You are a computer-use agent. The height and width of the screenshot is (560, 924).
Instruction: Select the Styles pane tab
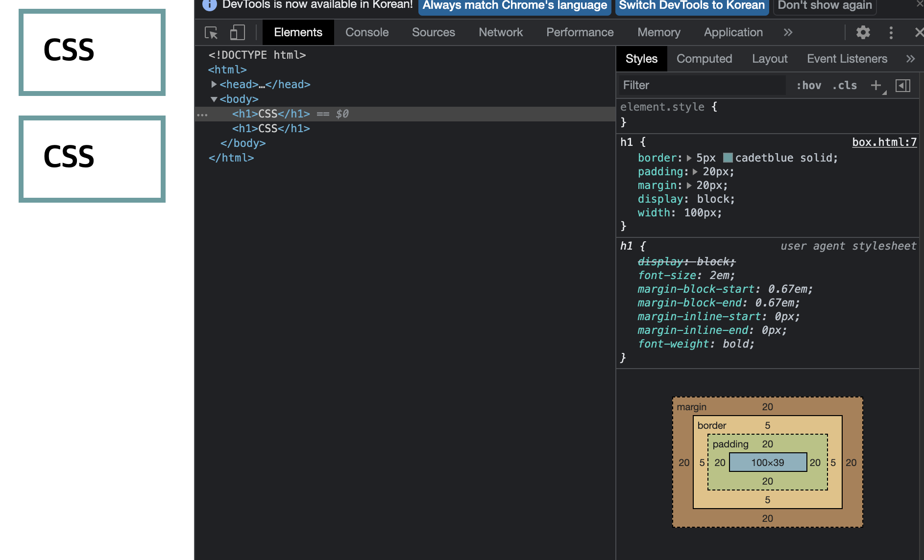(x=641, y=59)
